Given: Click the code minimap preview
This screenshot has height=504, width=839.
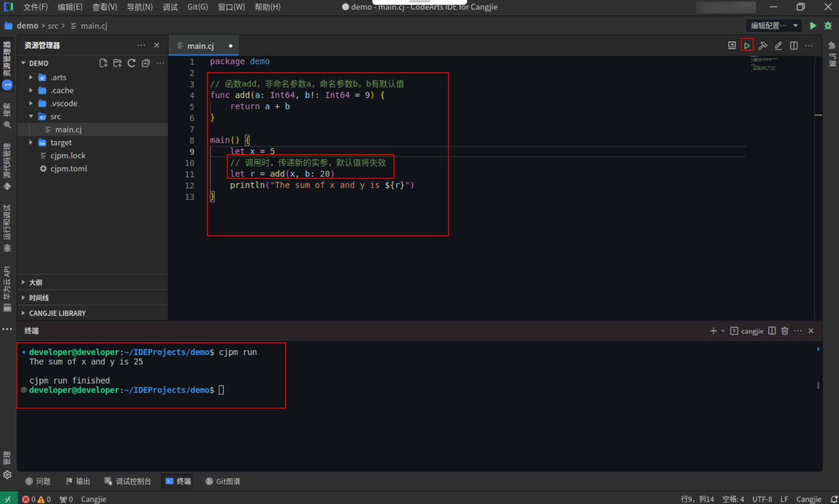Looking at the screenshot, I should coord(764,64).
